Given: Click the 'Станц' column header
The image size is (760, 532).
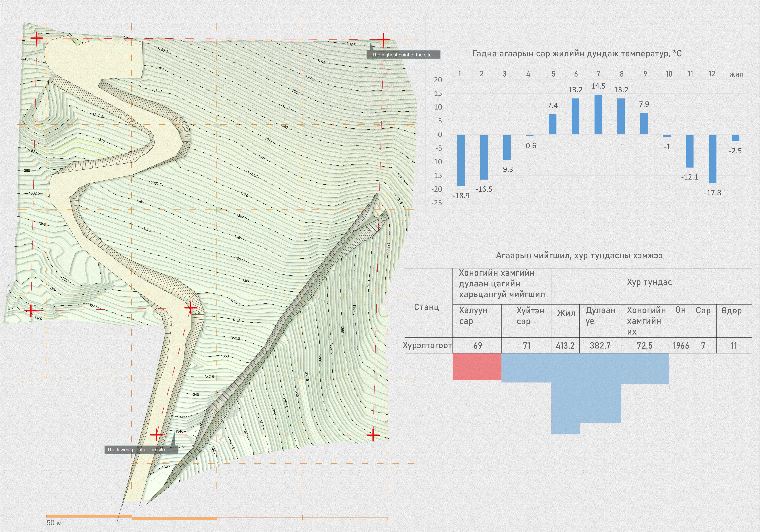Looking at the screenshot, I should tap(427, 307).
